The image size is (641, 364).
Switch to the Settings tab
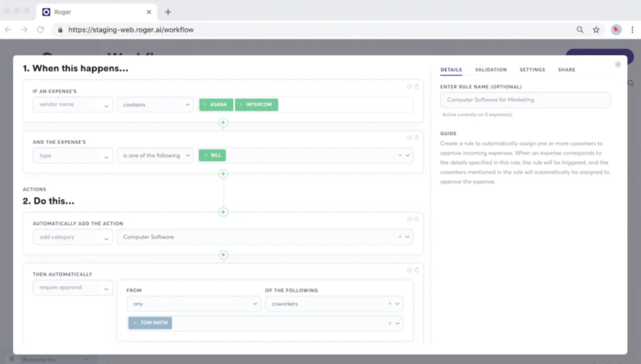[x=532, y=70]
